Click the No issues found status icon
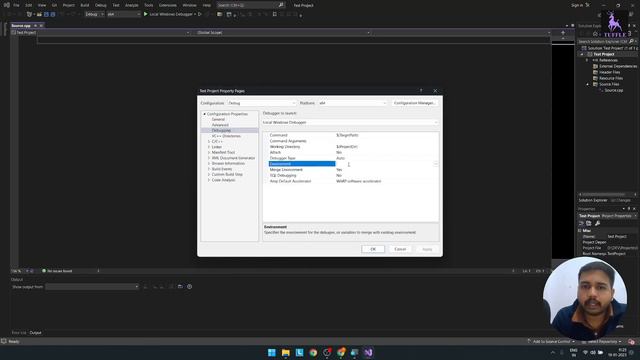 [44, 271]
